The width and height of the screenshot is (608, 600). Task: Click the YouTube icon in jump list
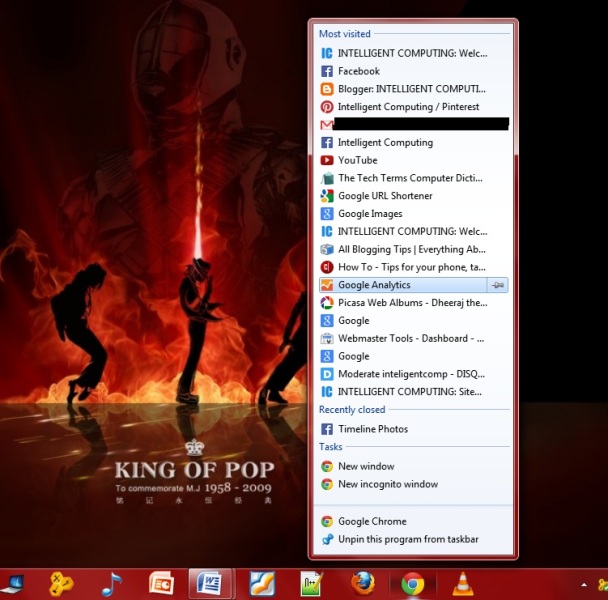tap(327, 160)
